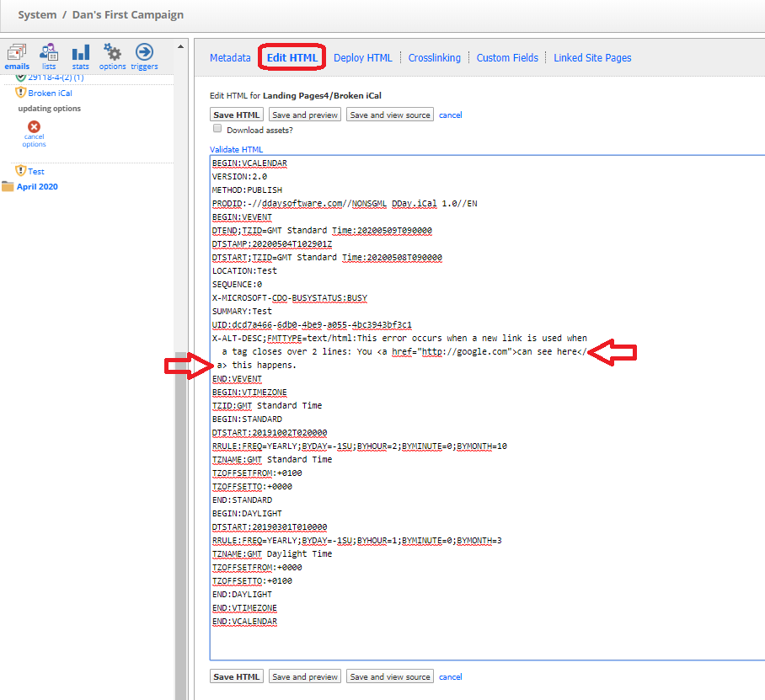The width and height of the screenshot is (765, 700).
Task: Toggle the Download assets checkbox
Action: 217,128
